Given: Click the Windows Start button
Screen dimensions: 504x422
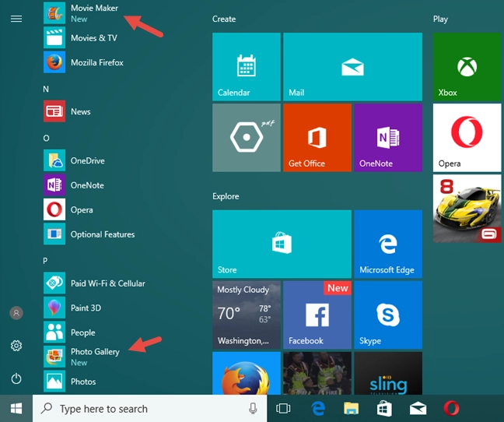Looking at the screenshot, I should (x=16, y=409).
